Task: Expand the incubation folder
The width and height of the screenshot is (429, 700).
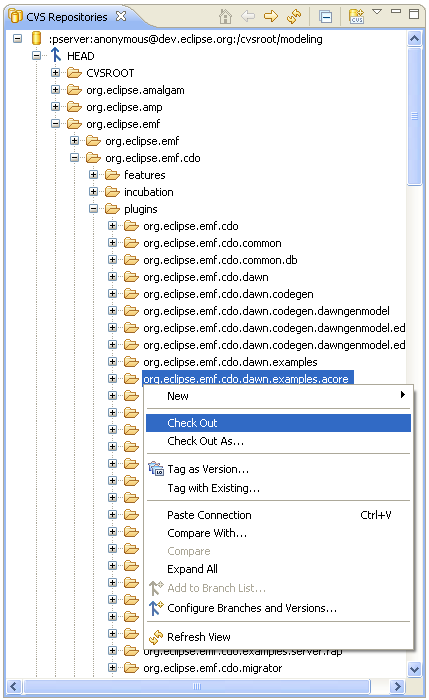Action: coord(93,191)
